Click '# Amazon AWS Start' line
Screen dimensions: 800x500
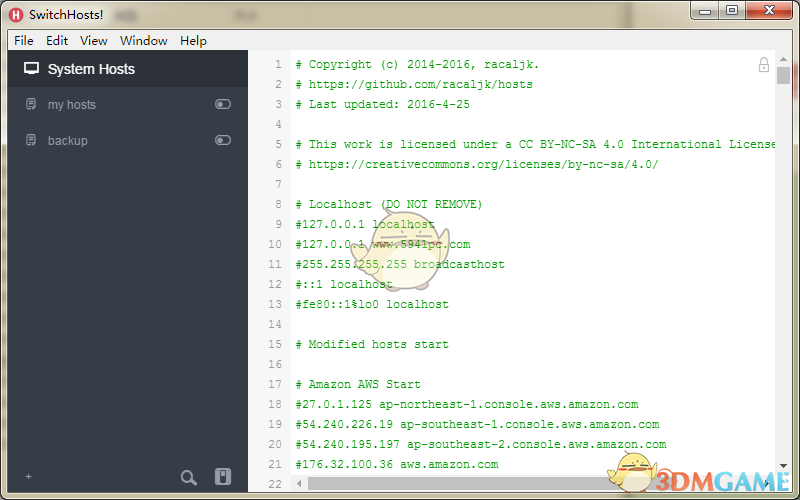click(358, 384)
